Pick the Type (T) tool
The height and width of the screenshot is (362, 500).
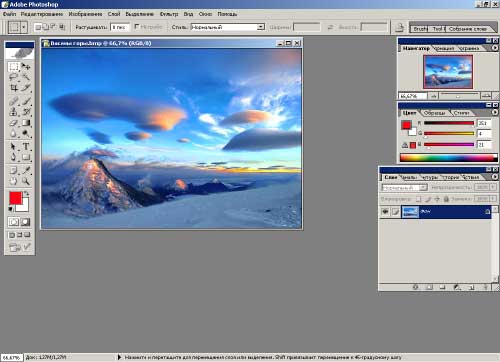pyautogui.click(x=26, y=146)
